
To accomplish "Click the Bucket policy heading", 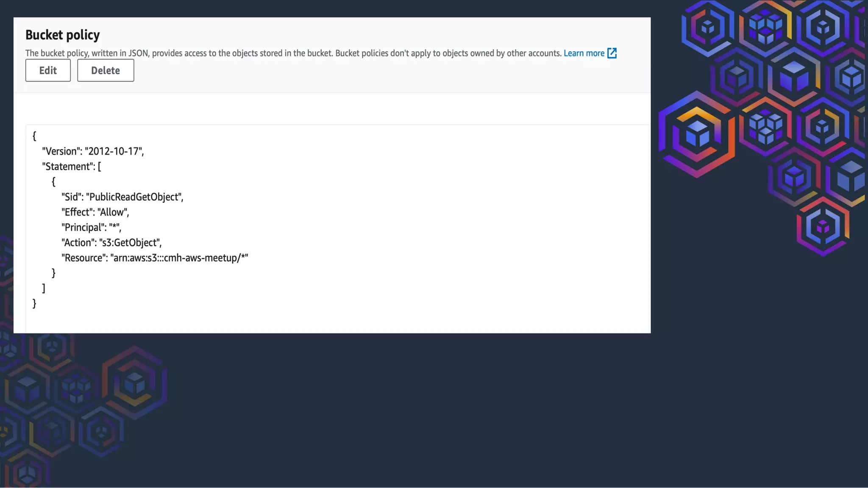I will click(62, 35).
